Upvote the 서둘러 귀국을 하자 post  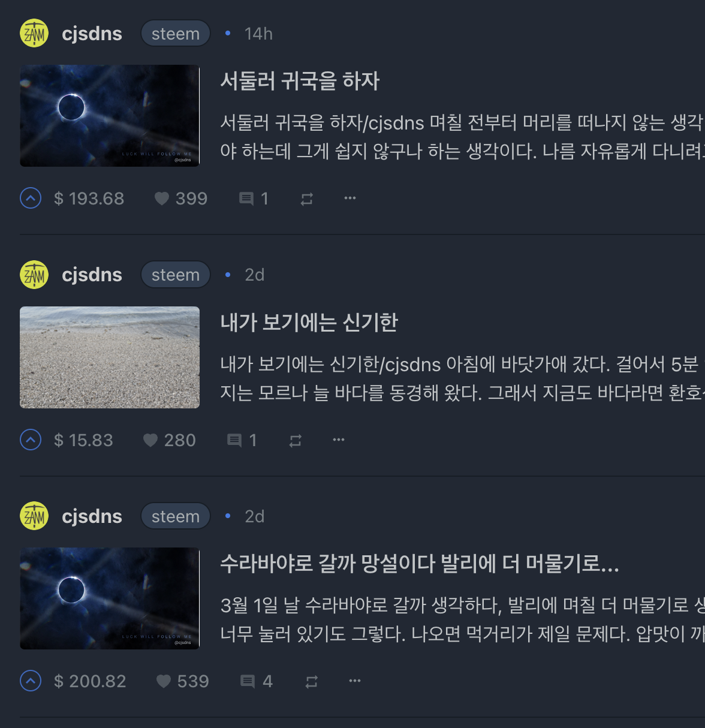point(31,198)
